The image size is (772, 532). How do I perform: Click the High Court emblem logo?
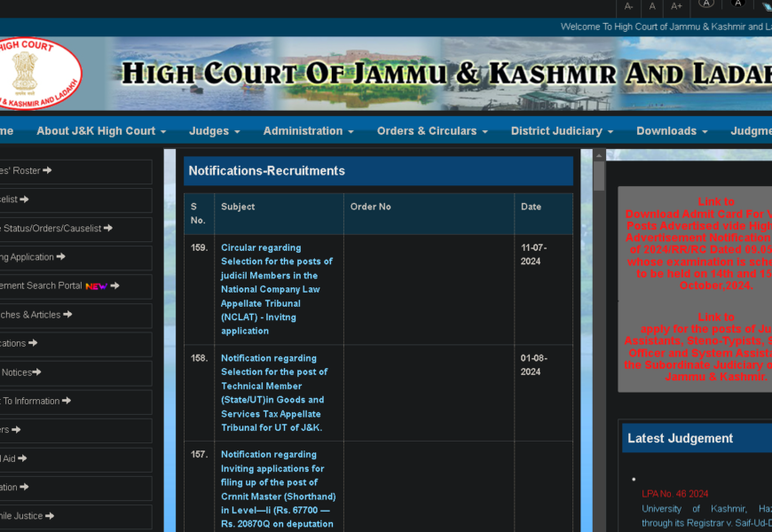40,74
